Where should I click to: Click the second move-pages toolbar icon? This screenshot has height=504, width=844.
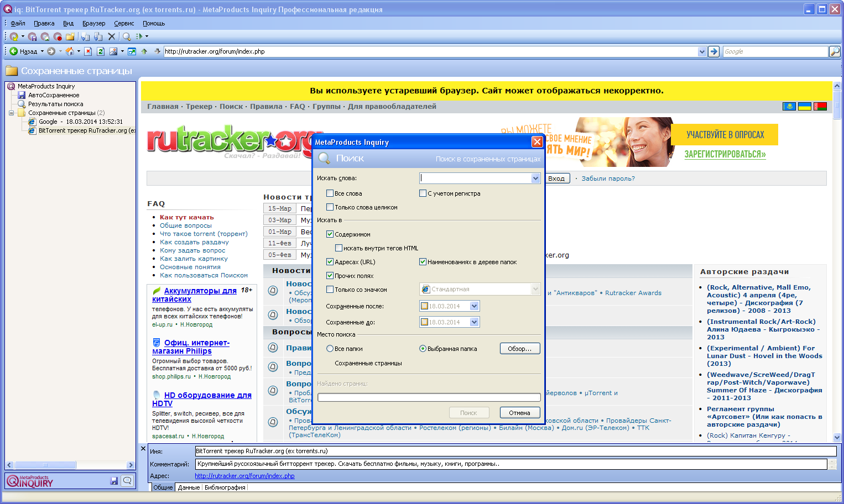[x=98, y=36]
